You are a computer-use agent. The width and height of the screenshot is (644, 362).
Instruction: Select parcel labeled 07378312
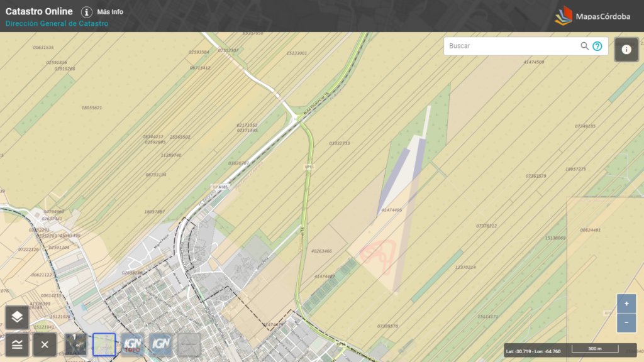[487, 226]
